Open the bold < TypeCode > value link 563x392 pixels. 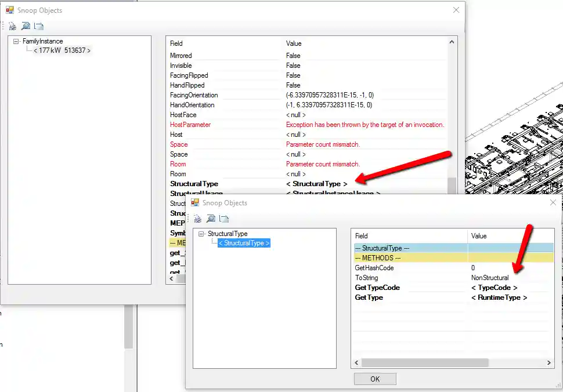click(494, 288)
